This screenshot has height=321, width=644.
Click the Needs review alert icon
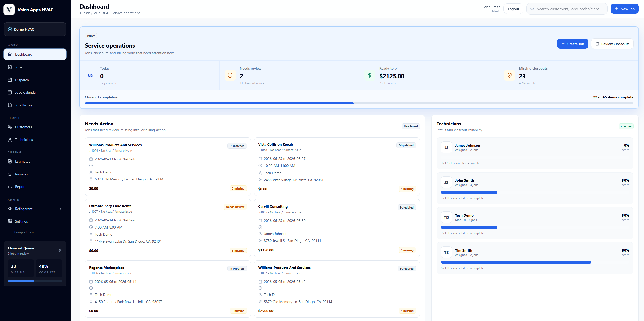coord(230,75)
